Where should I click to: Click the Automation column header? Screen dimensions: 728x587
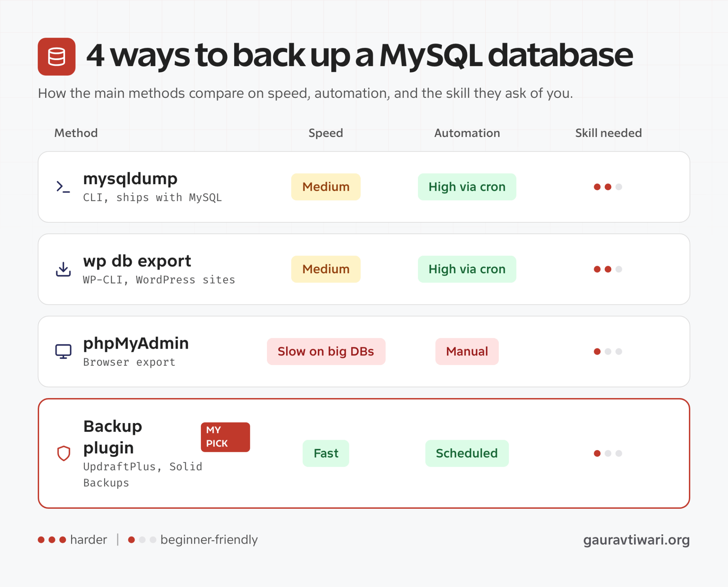point(467,133)
